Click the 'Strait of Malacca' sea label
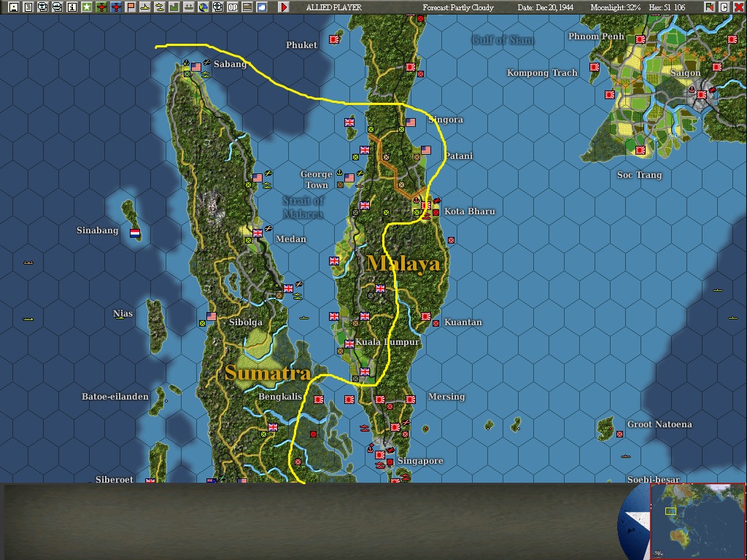 [303, 207]
